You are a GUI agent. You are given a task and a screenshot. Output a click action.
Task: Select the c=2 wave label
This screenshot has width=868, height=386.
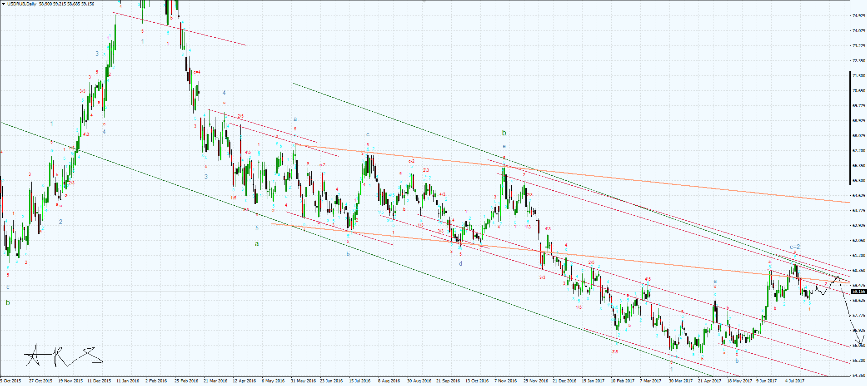[795, 247]
